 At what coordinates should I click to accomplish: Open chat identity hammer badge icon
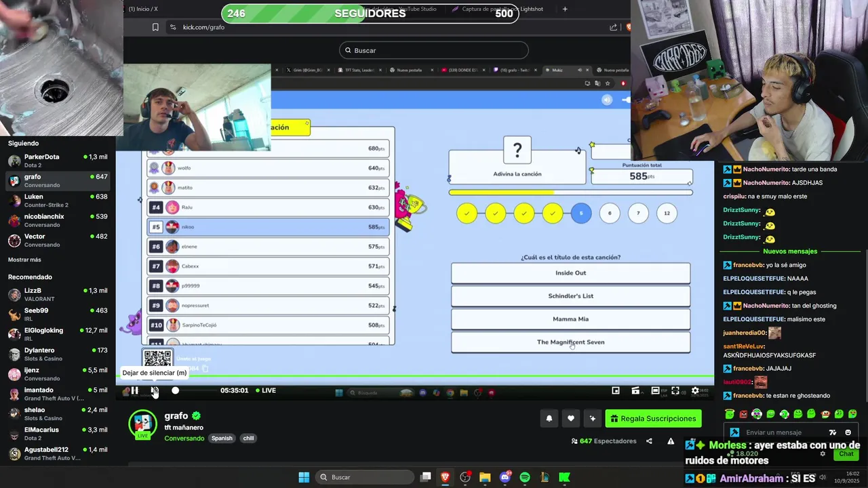[734, 432]
